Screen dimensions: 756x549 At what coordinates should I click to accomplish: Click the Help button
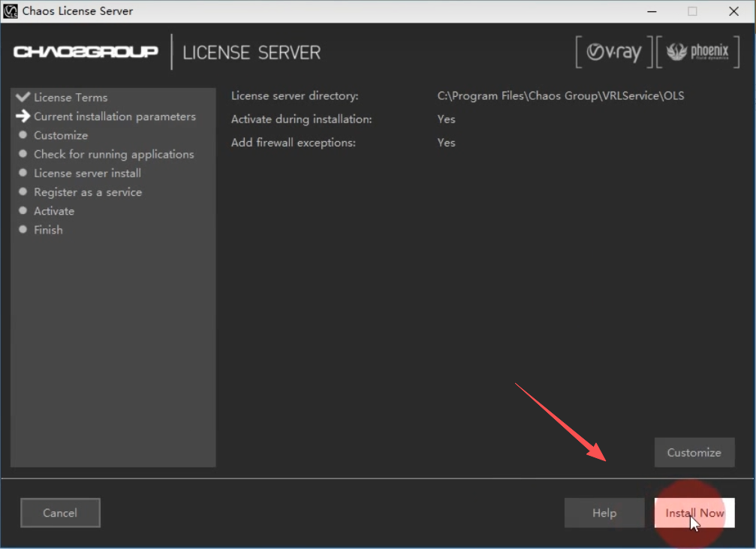tap(604, 513)
